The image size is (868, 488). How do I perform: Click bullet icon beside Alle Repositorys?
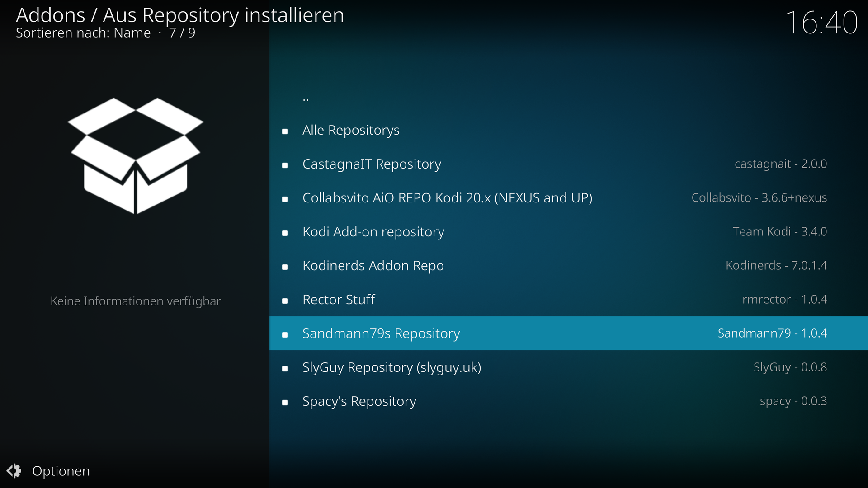click(x=285, y=131)
